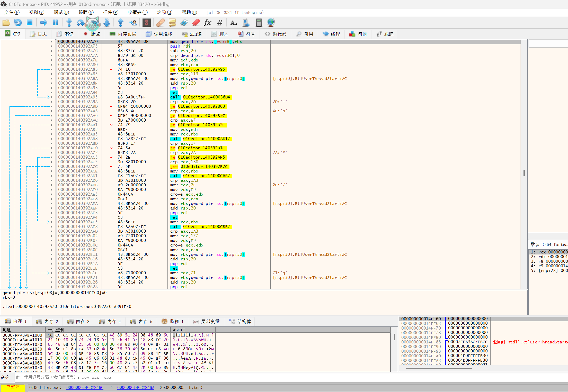Open the Patches band-aid icon
Image resolution: width=568 pixels, height=392 pixels.
160,23
